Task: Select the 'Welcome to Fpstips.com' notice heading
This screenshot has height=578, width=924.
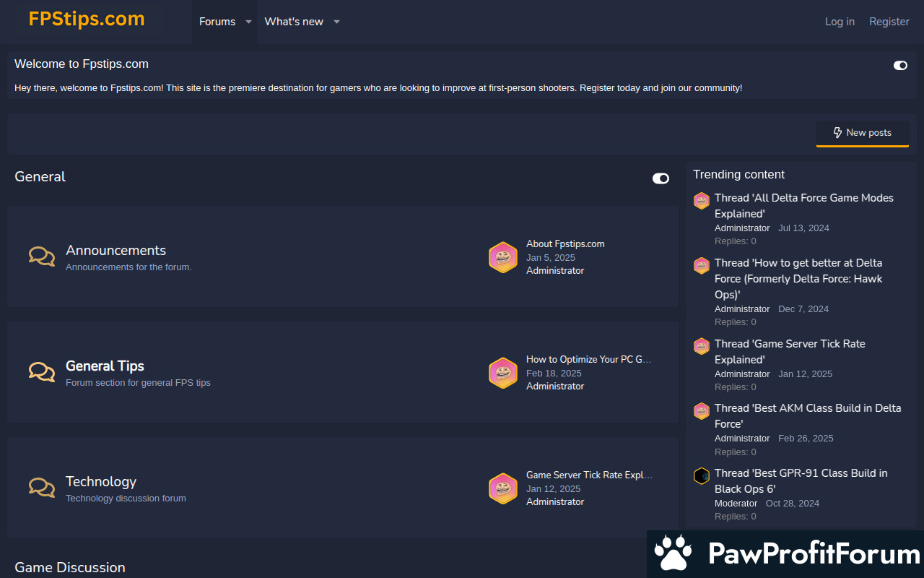Action: pos(82,64)
